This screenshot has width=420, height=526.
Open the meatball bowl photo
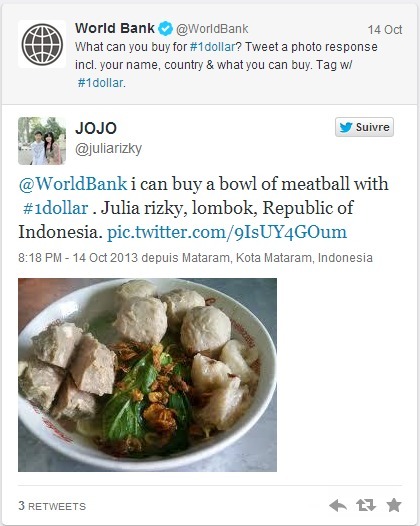[x=147, y=375]
